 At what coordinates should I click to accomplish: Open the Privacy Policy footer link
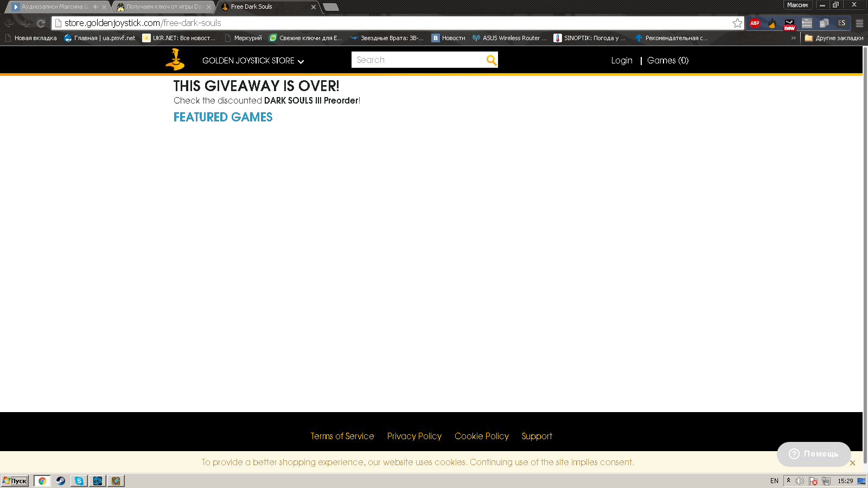pos(414,436)
